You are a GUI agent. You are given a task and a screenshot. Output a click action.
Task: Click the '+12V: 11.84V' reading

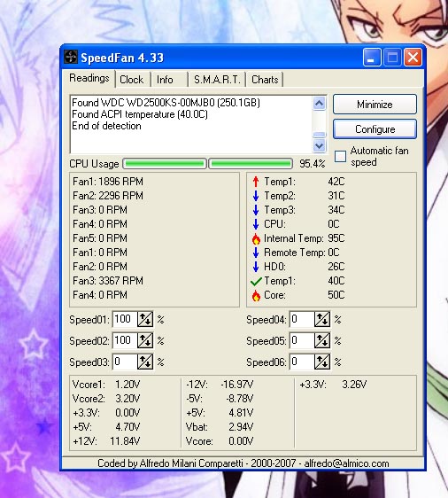coord(106,441)
